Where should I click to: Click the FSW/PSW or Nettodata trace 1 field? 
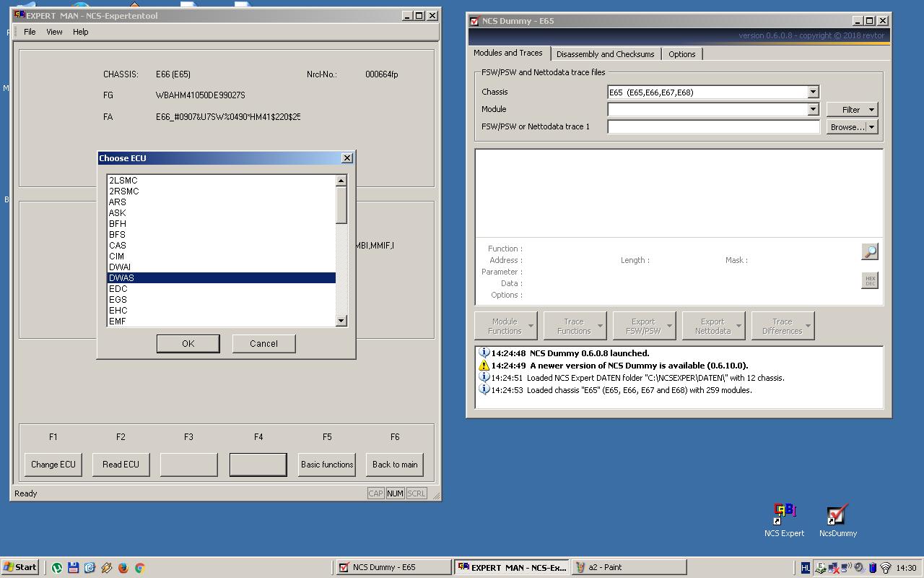point(713,126)
